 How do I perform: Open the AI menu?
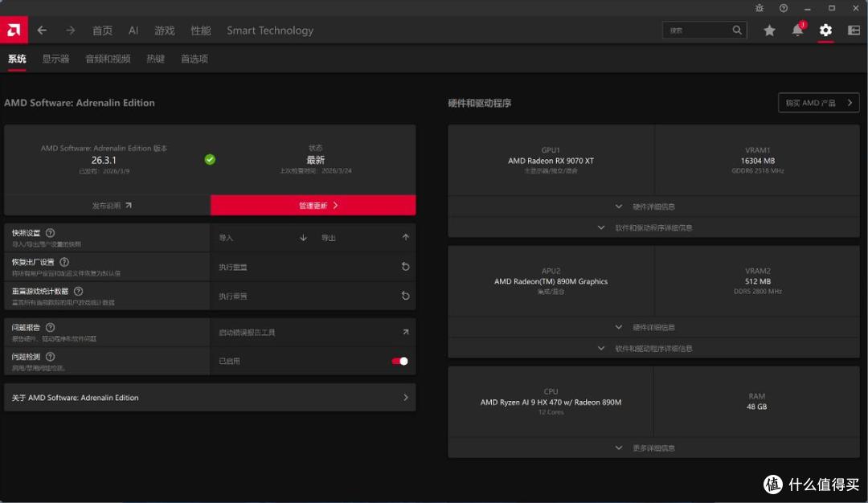(133, 31)
